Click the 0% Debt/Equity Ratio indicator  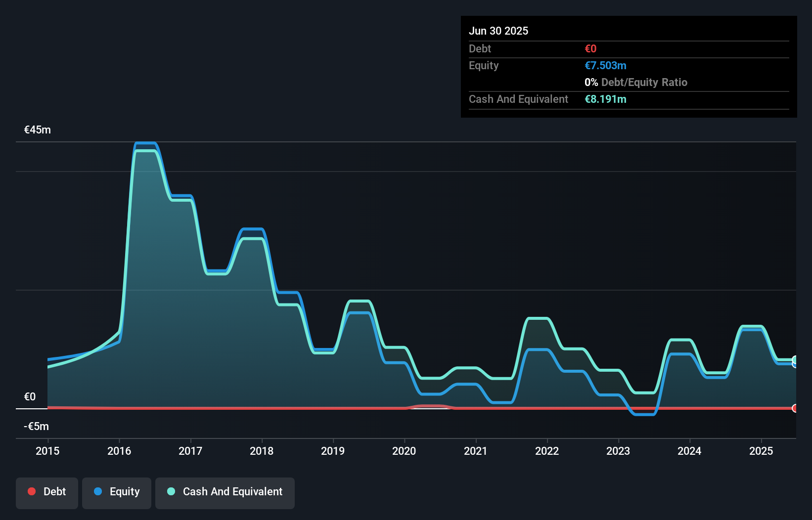click(636, 82)
